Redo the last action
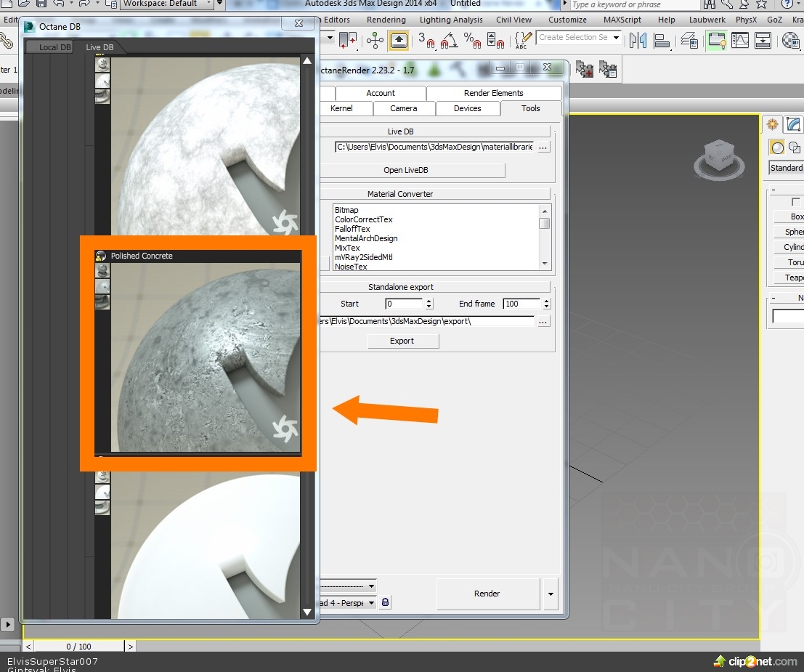804x672 pixels. 84,4
